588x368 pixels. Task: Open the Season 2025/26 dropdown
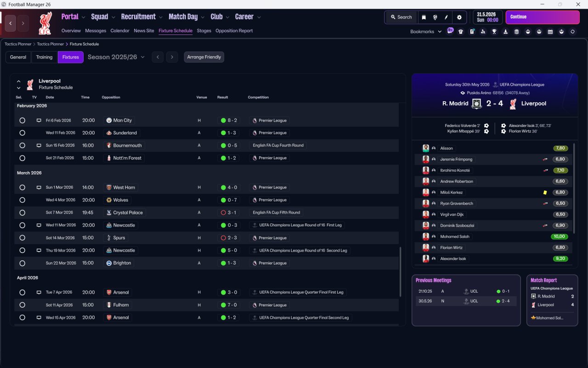click(x=116, y=57)
